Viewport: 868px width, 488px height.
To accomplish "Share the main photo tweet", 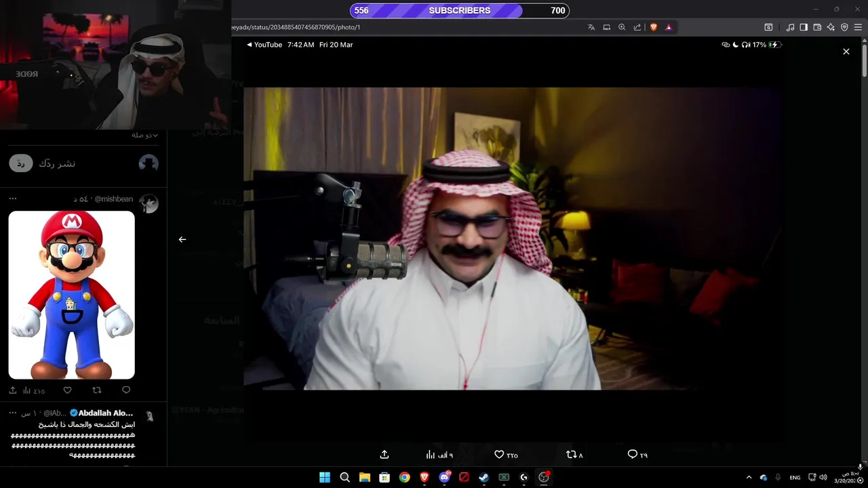I will coord(384,455).
